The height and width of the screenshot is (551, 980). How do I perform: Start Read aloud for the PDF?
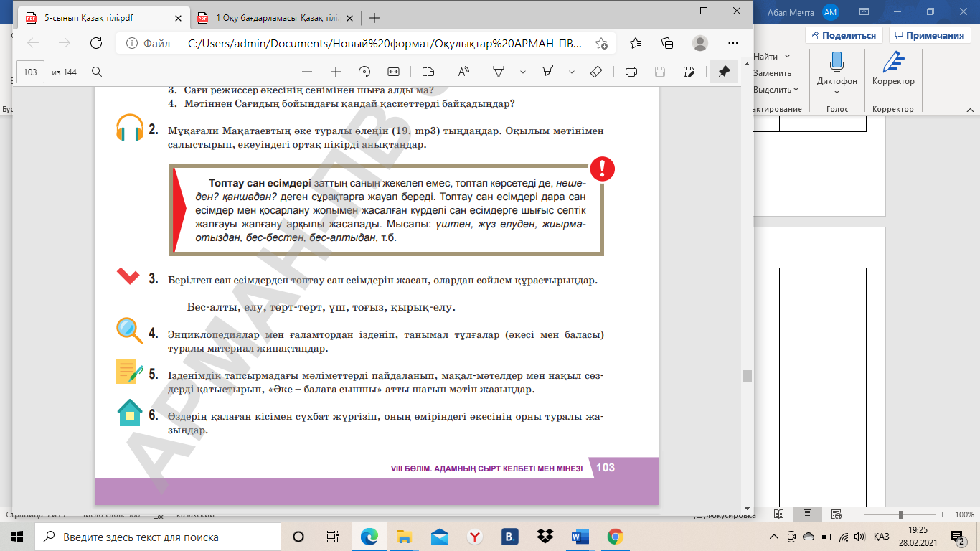(463, 72)
